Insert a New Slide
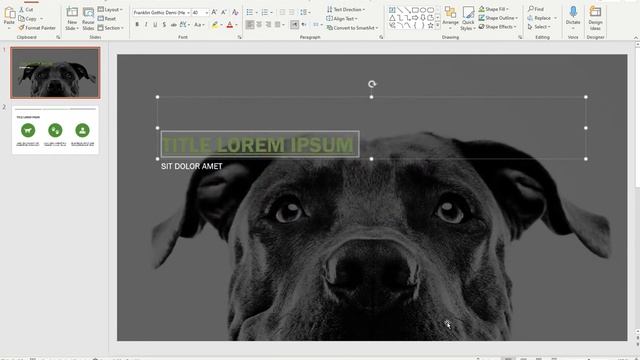 72,18
